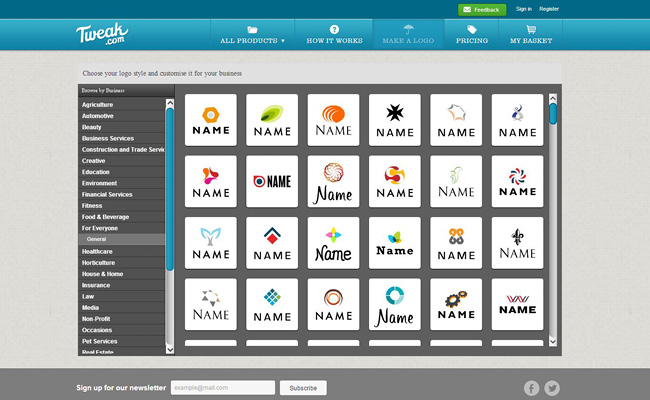Select the teal diamond grid logo
650x400 pixels.
[x=272, y=304]
